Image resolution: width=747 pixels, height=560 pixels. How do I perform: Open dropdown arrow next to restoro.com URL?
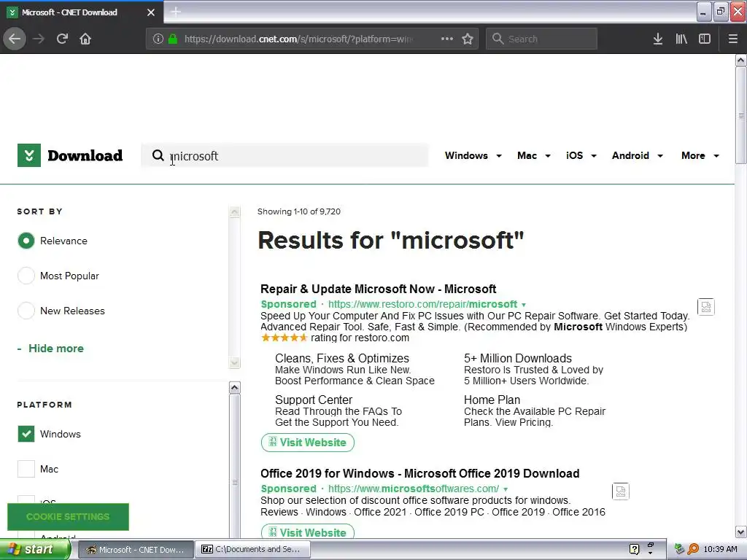click(x=524, y=305)
